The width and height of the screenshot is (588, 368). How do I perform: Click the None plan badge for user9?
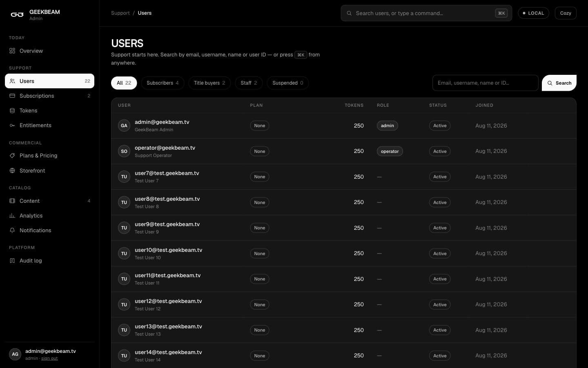click(260, 228)
